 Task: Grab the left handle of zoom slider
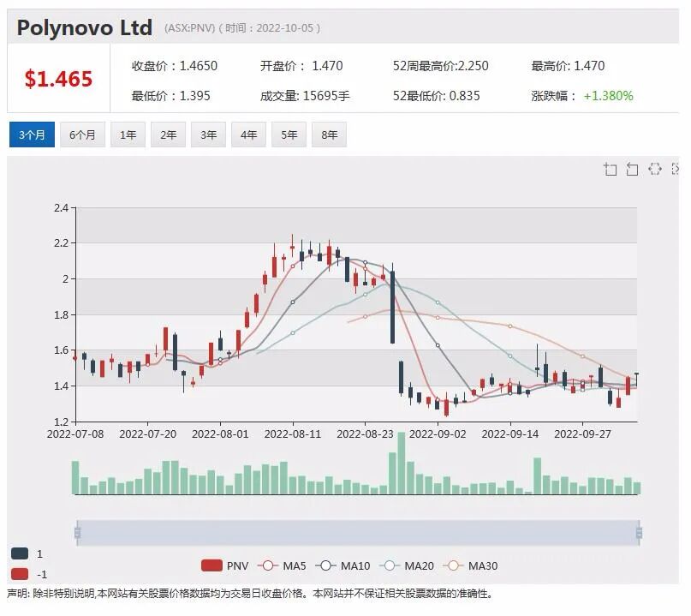pos(78,533)
